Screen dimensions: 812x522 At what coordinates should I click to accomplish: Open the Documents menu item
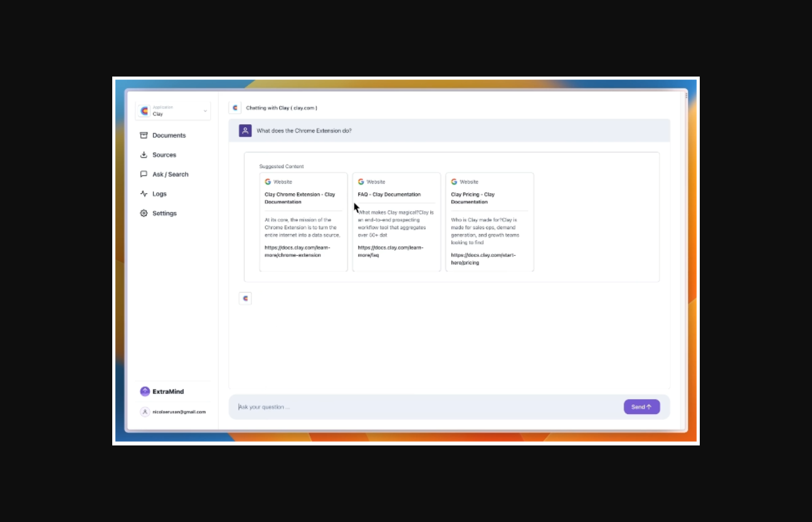click(169, 136)
